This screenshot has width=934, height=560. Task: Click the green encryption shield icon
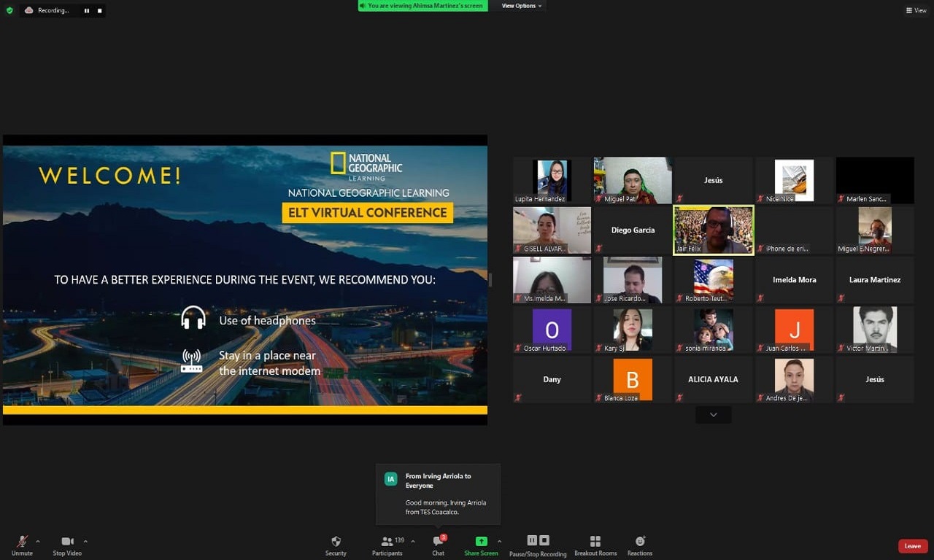click(x=9, y=10)
